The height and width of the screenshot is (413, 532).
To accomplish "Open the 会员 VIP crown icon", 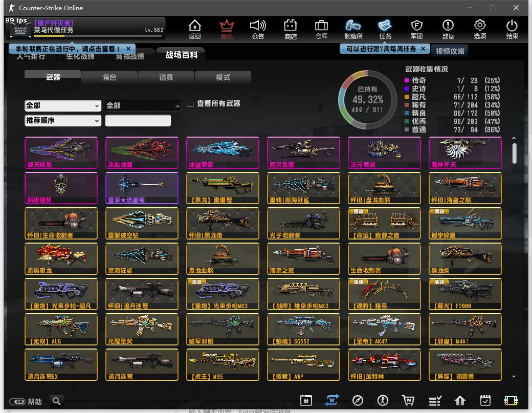I will click(x=227, y=29).
